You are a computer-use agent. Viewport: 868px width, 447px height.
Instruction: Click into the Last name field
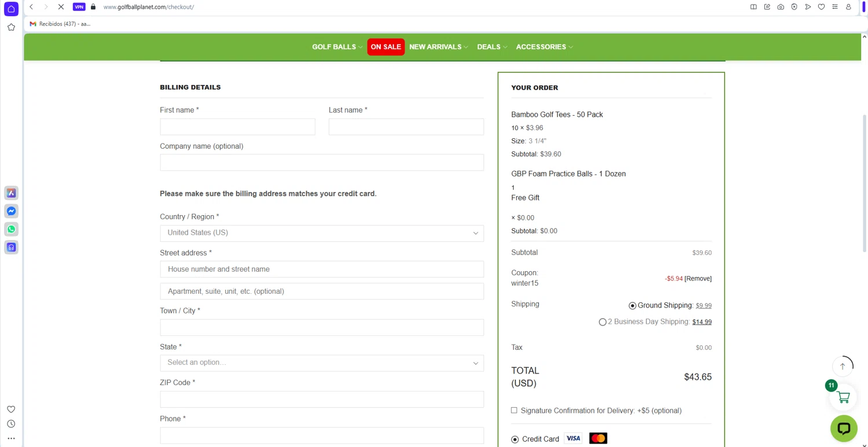tap(406, 127)
